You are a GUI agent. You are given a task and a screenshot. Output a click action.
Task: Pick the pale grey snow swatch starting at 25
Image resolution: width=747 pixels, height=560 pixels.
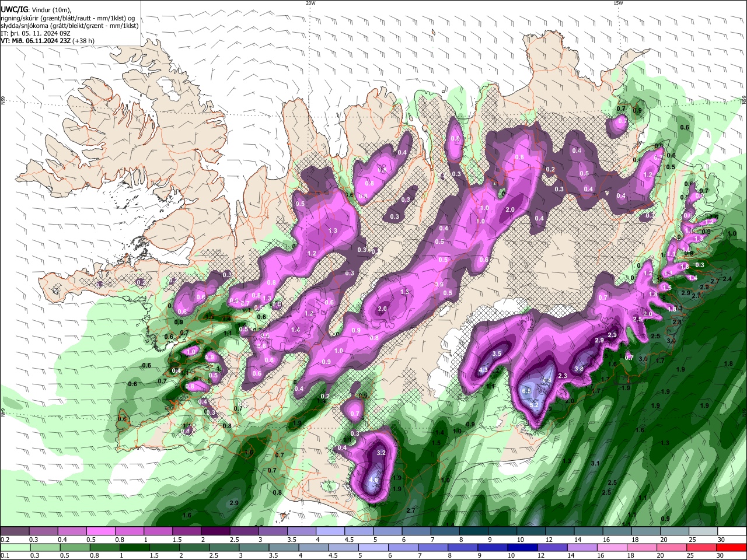pyautogui.click(x=704, y=531)
